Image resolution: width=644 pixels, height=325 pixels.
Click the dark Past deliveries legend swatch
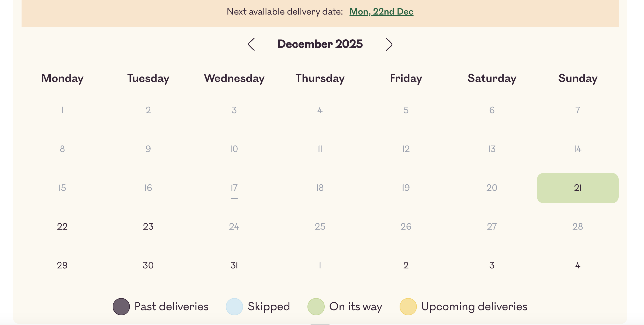coord(121,307)
